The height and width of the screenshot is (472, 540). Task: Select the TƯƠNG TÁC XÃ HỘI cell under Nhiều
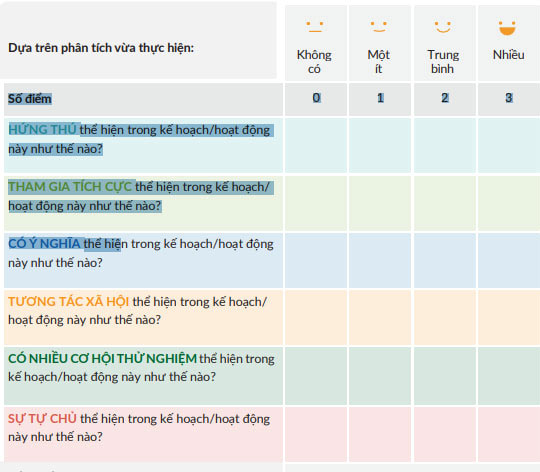coord(509,317)
